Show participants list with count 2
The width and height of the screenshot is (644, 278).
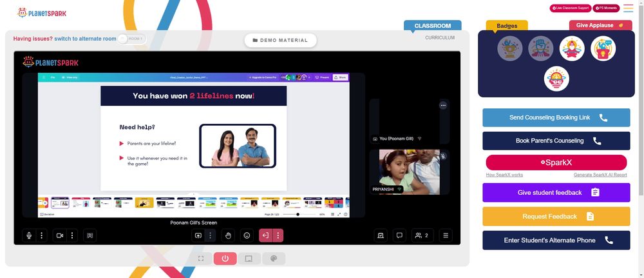(422, 235)
